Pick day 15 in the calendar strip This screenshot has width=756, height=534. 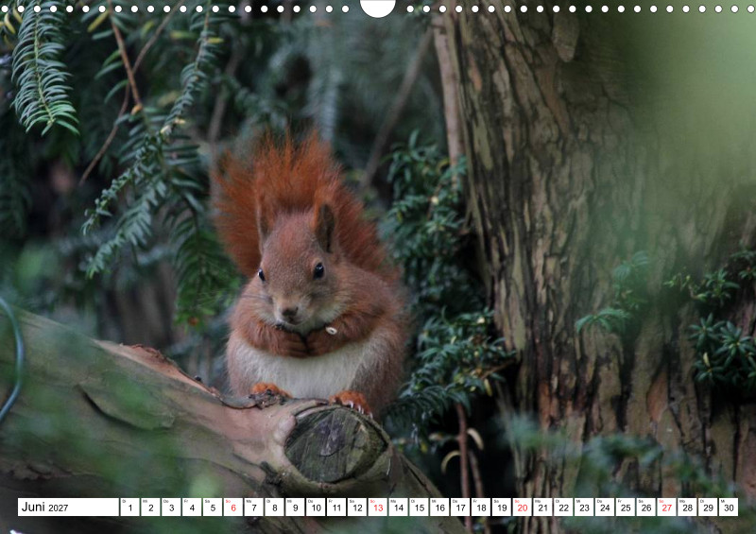[419, 508]
